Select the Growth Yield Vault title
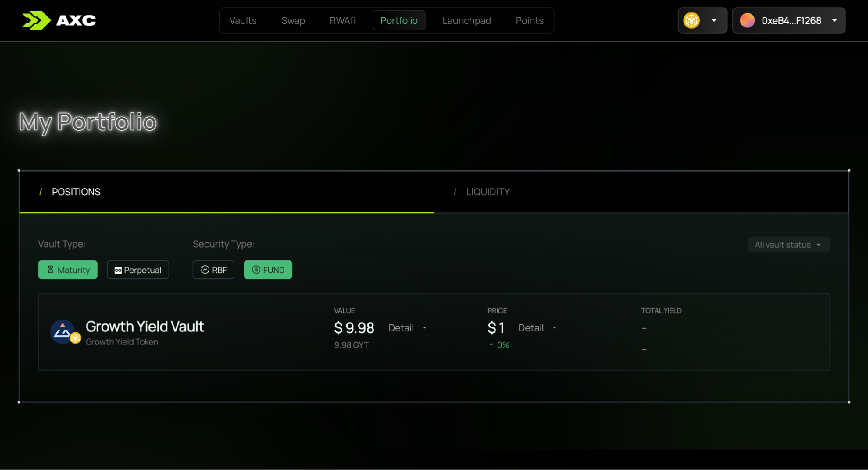 [145, 327]
